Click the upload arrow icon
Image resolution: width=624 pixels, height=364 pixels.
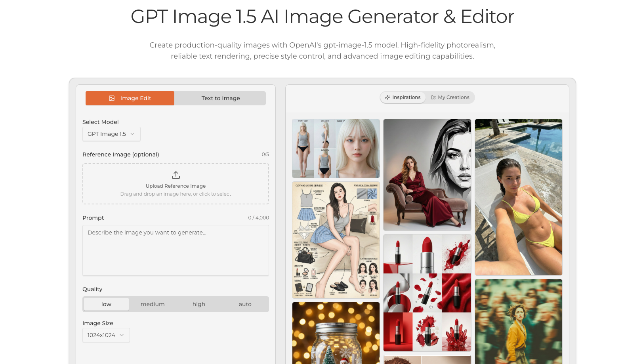tap(176, 175)
